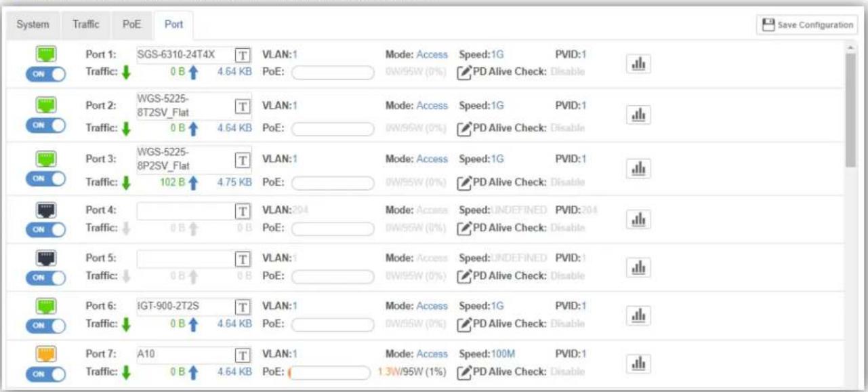
Task: Click the Access mode link for Port 3
Action: pyautogui.click(x=432, y=159)
